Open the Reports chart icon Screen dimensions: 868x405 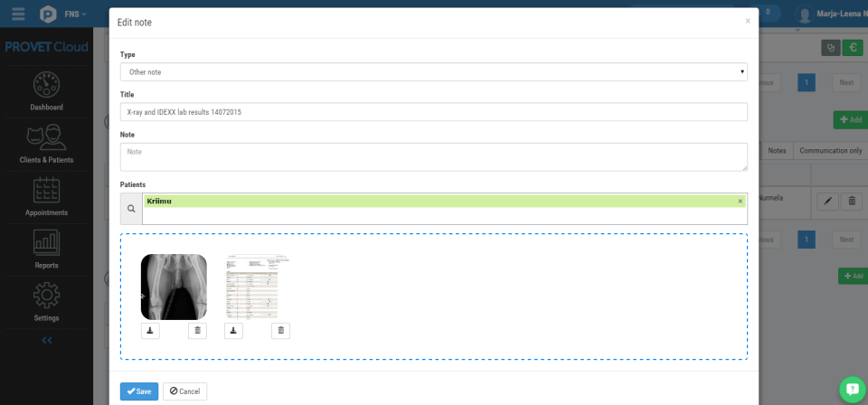46,243
